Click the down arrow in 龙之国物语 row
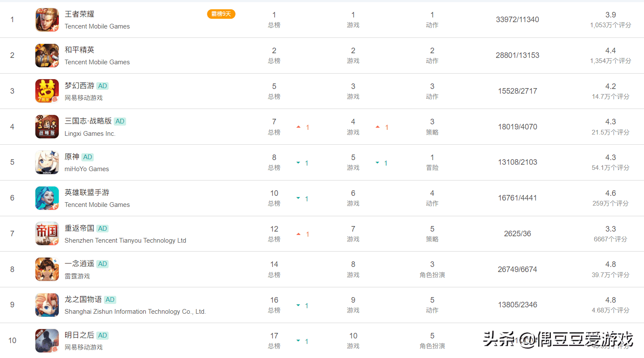Image resolution: width=644 pixels, height=358 pixels. click(298, 305)
